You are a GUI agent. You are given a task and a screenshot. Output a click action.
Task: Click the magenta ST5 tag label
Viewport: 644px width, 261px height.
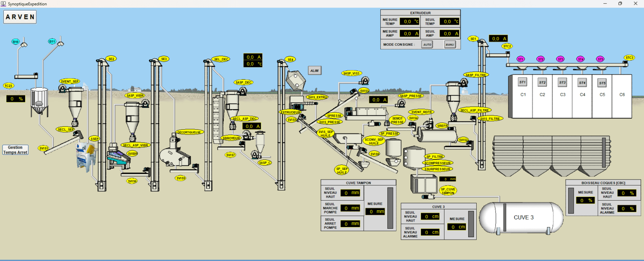click(x=600, y=59)
